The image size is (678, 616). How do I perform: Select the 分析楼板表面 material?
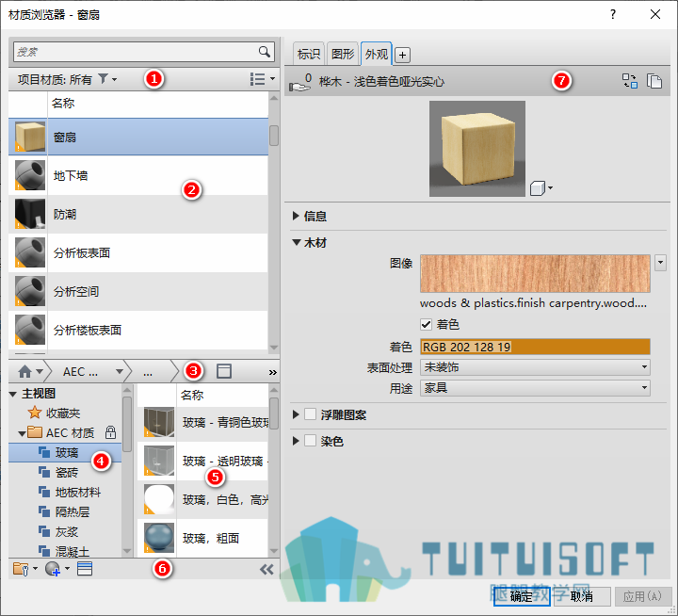(138, 330)
